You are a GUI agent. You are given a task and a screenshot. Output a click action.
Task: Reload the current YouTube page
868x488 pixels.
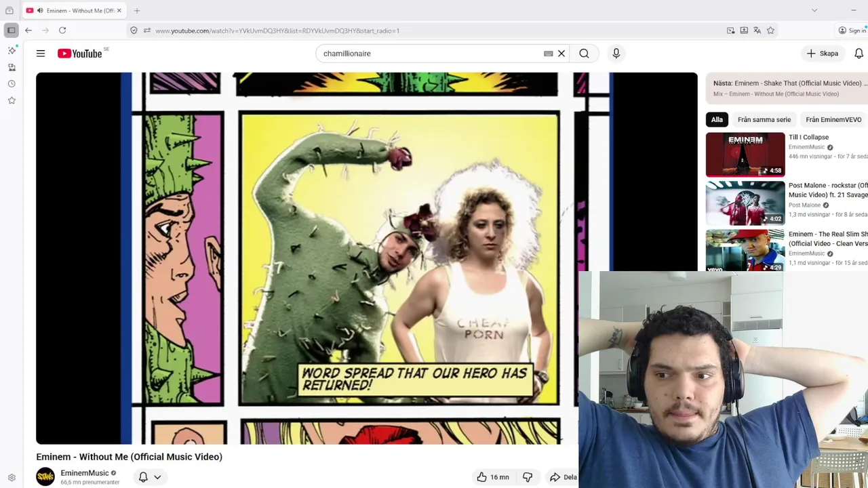tap(62, 30)
